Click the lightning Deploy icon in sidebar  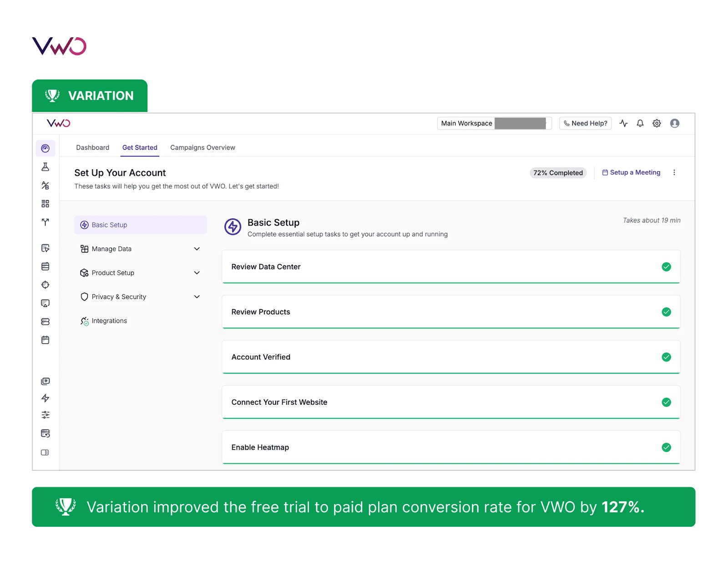click(45, 398)
